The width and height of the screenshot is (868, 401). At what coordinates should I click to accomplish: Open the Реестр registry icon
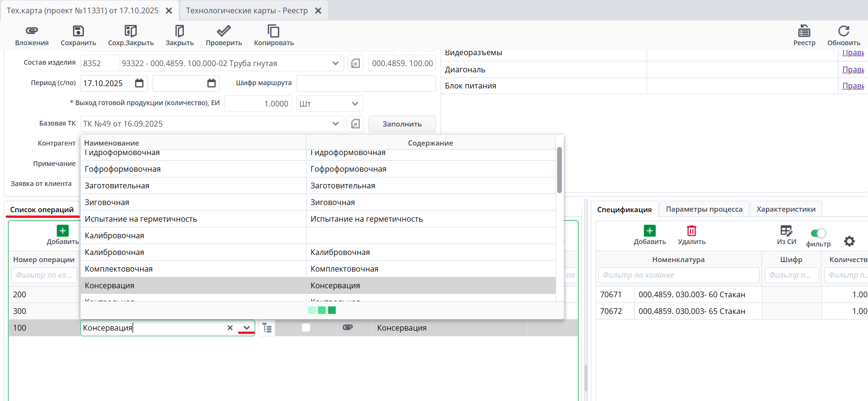(x=804, y=31)
